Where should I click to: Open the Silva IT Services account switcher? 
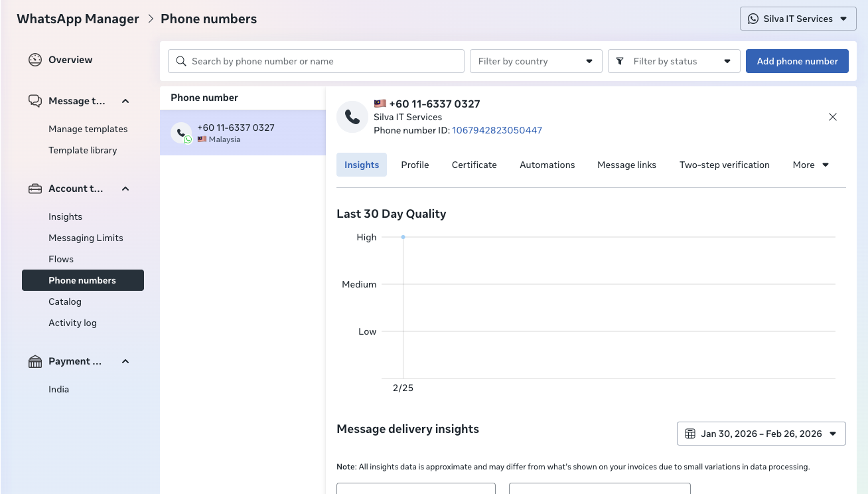pos(797,19)
